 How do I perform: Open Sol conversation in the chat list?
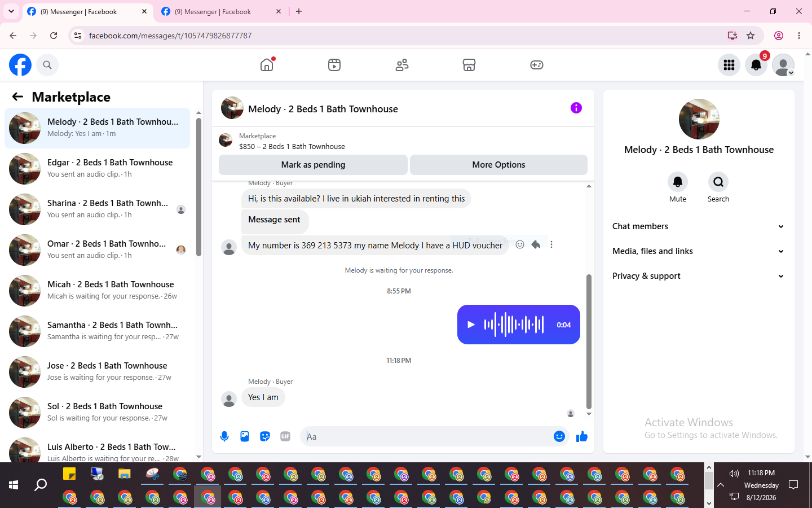97,413
